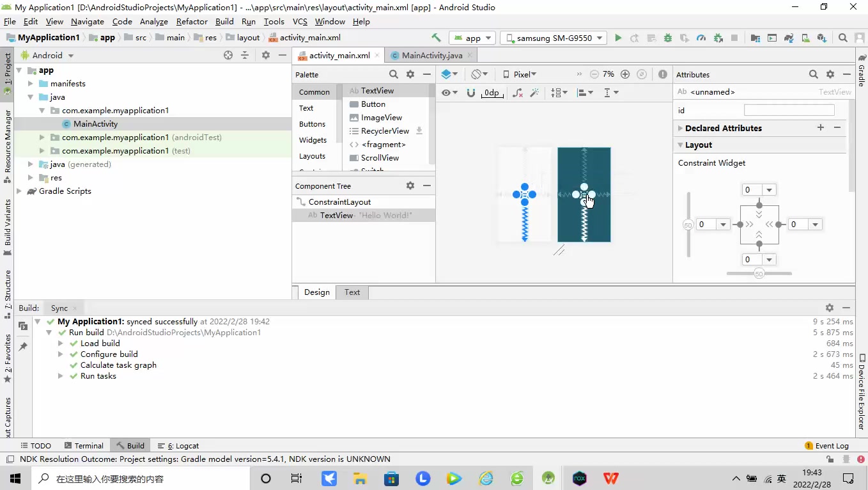Open the design surface layers dropdown
This screenshot has height=490, width=868.
[450, 74]
